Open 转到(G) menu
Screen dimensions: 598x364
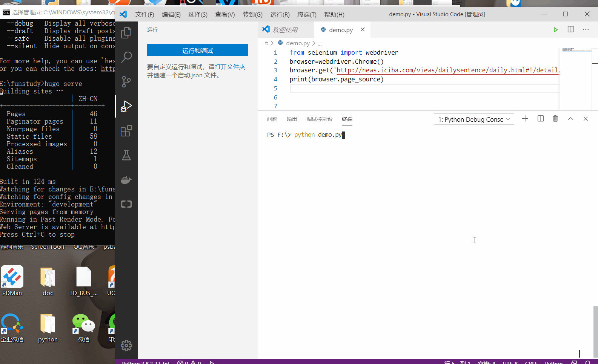[x=252, y=14]
